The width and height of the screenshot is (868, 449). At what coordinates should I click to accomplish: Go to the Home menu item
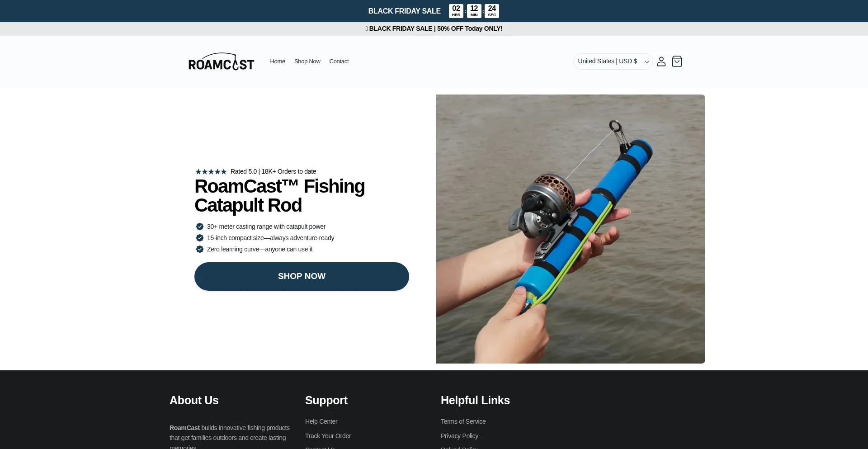278,61
